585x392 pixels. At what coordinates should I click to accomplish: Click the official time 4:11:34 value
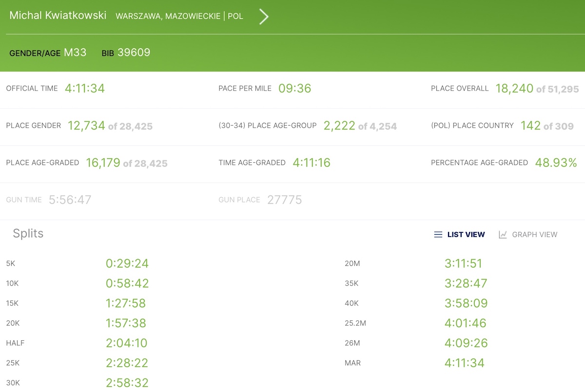[84, 89]
